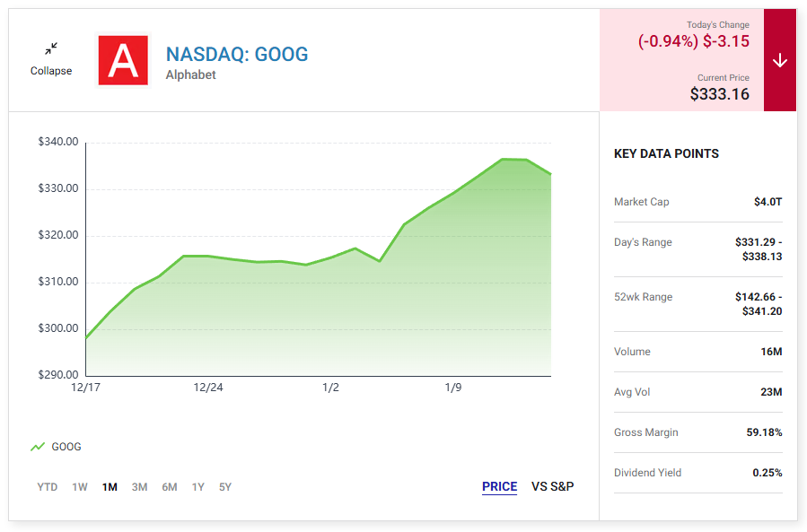Image resolution: width=807 pixels, height=532 pixels.
Task: Click the Current Price $333.16
Action: pyautogui.click(x=720, y=94)
